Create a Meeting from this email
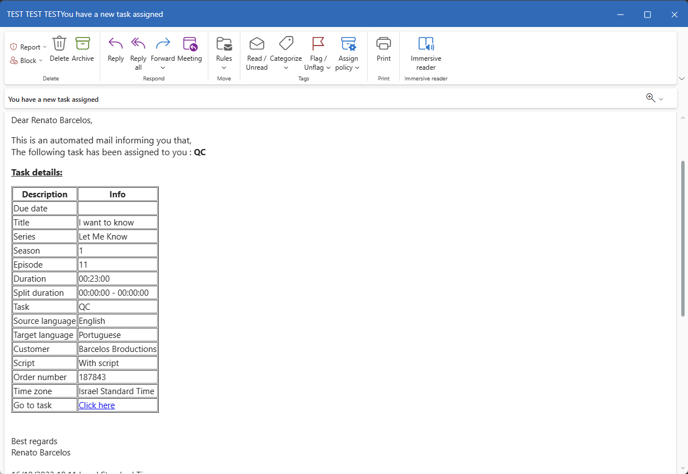Screen dimensions: 688x474 [x=190, y=45]
